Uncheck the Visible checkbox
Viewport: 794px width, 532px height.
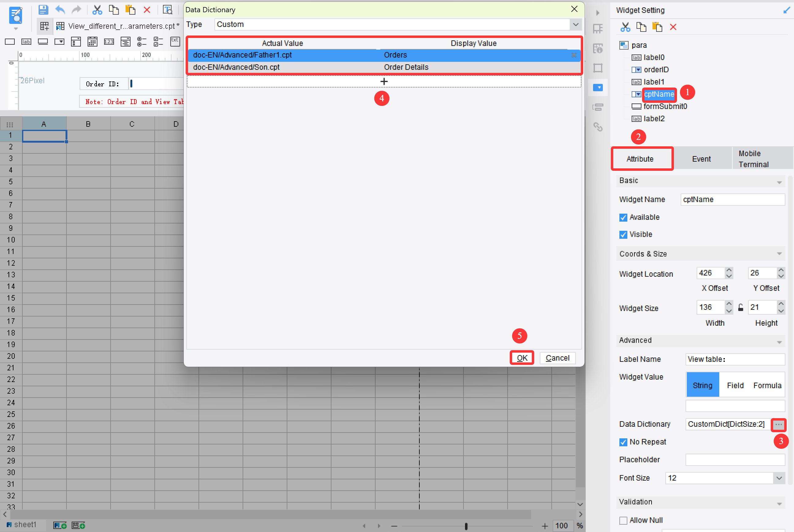[623, 234]
